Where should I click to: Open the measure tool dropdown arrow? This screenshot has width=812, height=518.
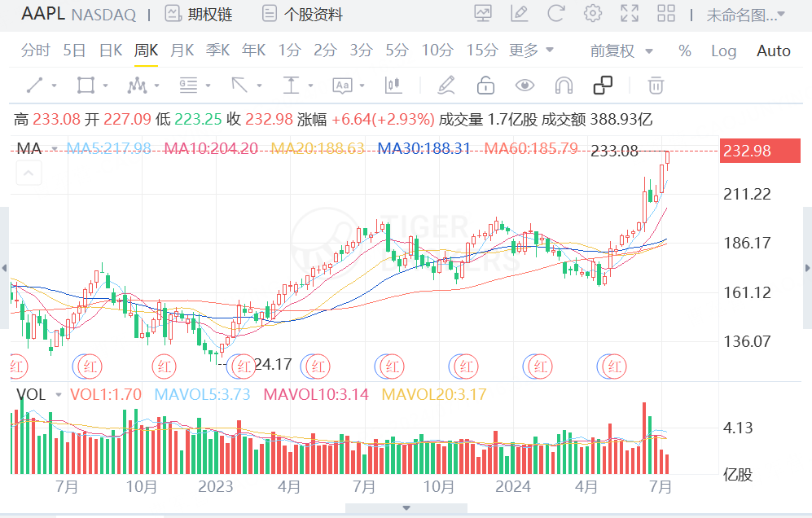click(x=310, y=86)
